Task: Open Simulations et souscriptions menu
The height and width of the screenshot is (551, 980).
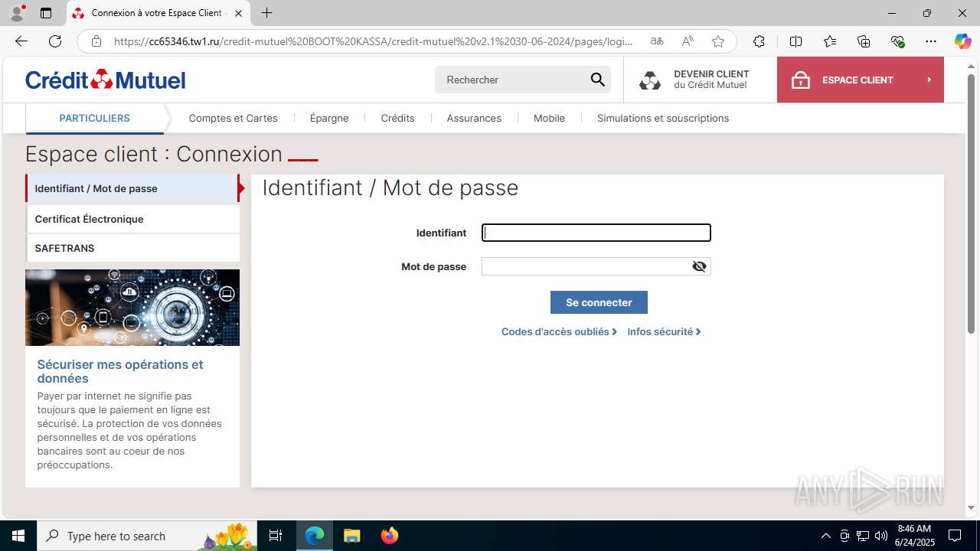Action: point(663,118)
